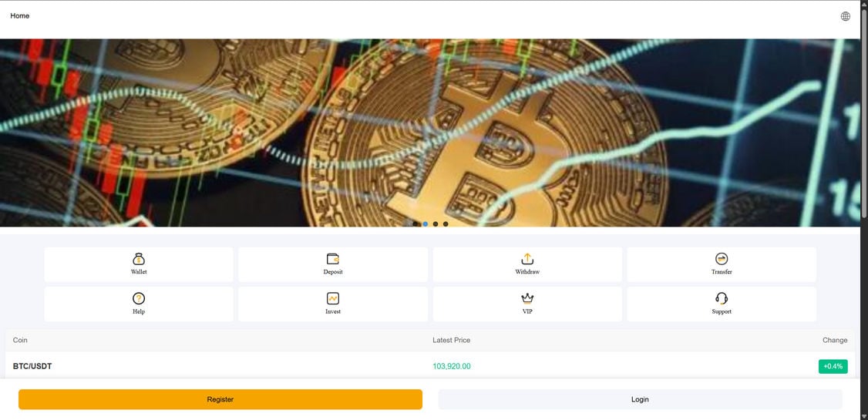Click the orange Register button
The width and height of the screenshot is (868, 420).
(220, 399)
